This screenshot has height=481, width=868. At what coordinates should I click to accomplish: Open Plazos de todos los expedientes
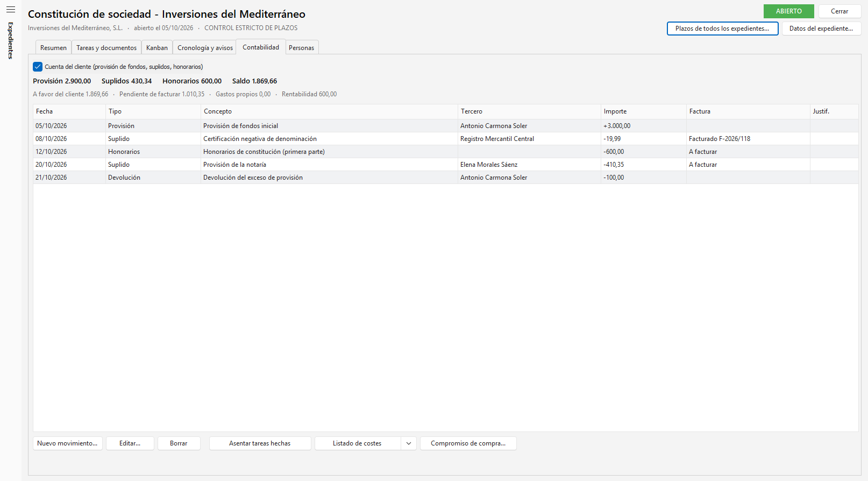pyautogui.click(x=722, y=29)
